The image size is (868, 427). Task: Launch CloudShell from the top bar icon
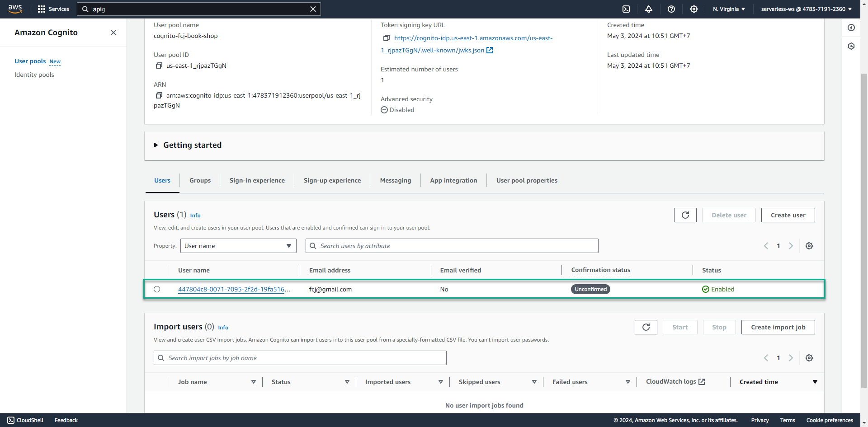[626, 9]
